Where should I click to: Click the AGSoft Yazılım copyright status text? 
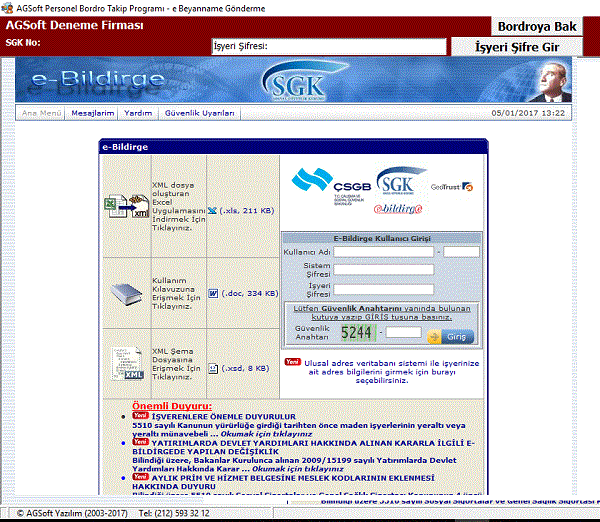(x=72, y=513)
